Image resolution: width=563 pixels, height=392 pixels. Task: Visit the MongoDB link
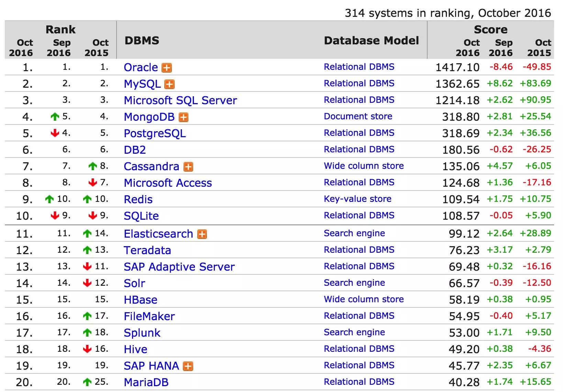[x=150, y=117]
